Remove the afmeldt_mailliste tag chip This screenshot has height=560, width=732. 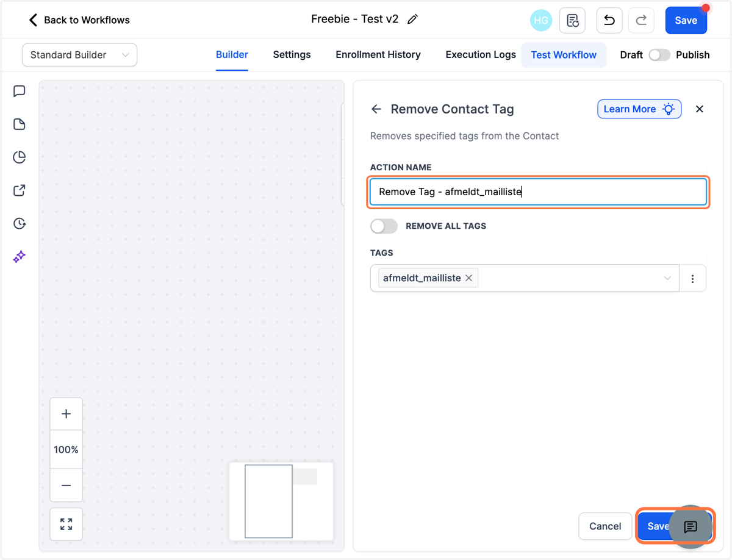click(x=469, y=278)
